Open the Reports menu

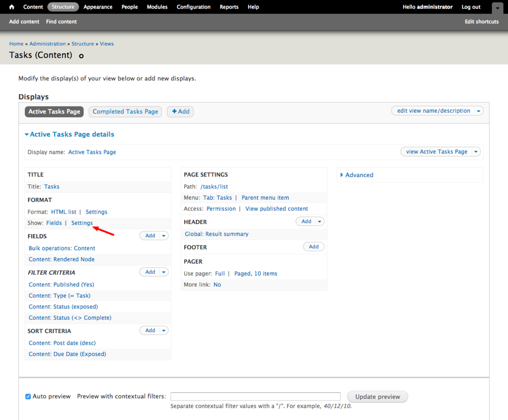coord(229,7)
